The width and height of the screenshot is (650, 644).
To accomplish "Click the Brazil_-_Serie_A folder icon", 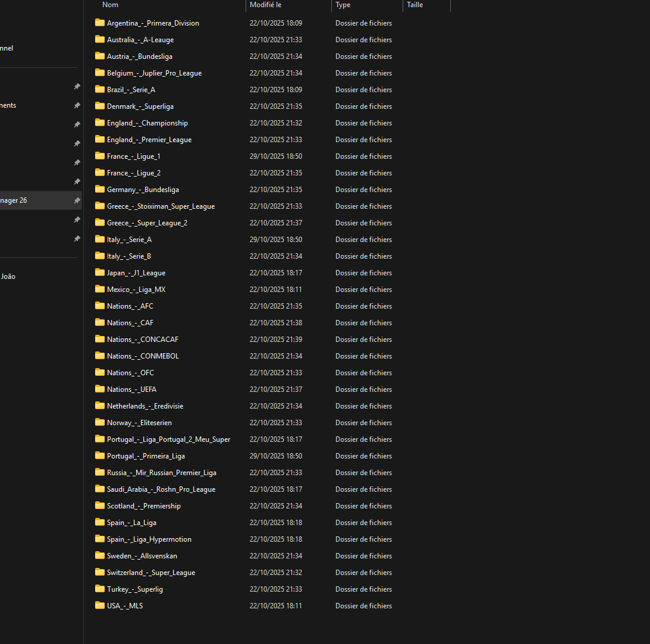I will tap(99, 89).
